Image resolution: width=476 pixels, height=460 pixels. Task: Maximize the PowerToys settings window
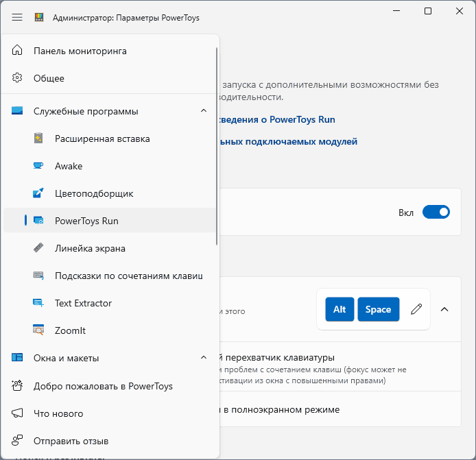click(x=428, y=11)
